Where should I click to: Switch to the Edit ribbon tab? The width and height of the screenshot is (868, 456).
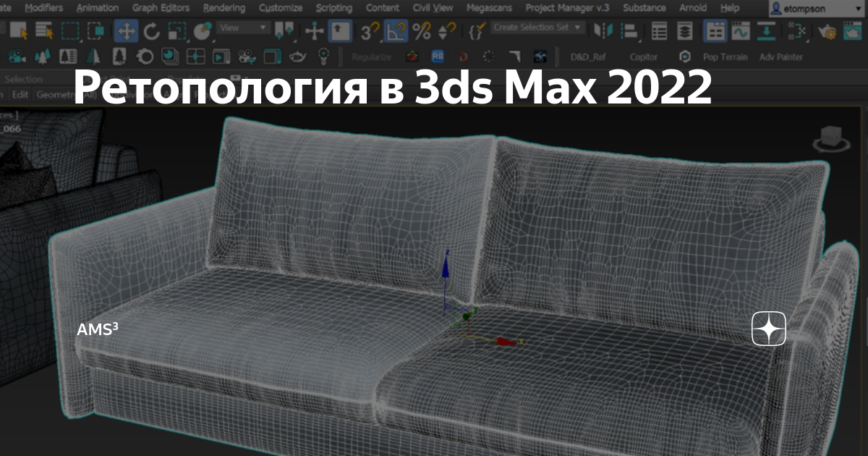pyautogui.click(x=20, y=94)
